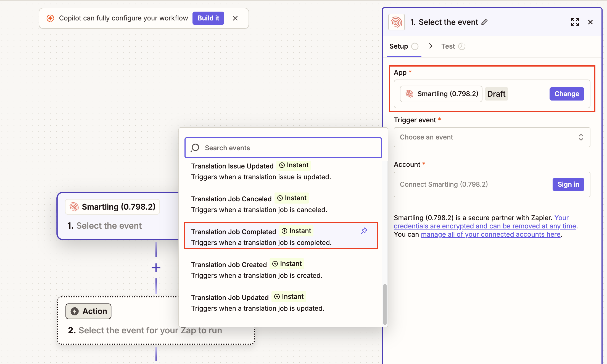Click Build it in Copilot banner
Screen dimensions: 607x364
(208, 18)
